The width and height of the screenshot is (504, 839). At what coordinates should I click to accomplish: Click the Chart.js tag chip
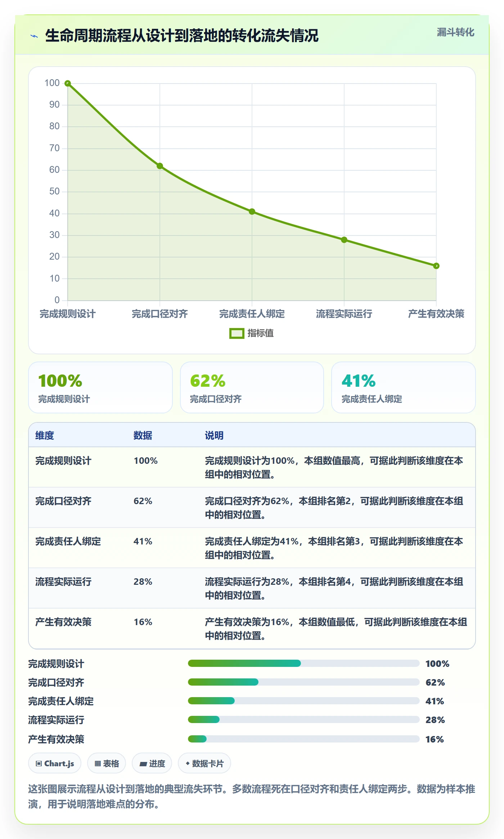pyautogui.click(x=55, y=763)
